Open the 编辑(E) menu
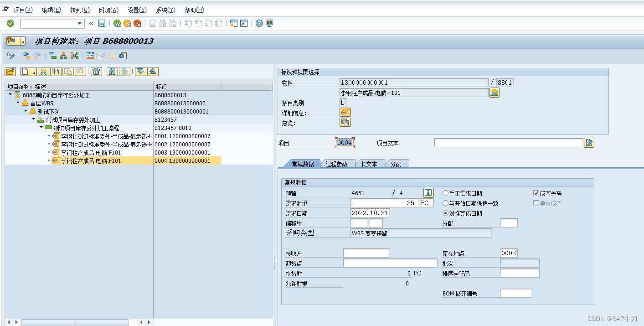This screenshot has height=326, width=644. tap(52, 10)
